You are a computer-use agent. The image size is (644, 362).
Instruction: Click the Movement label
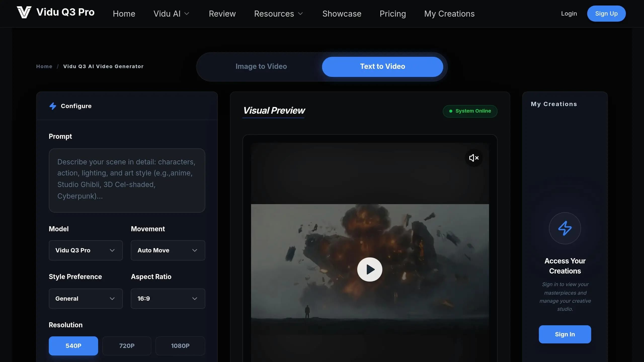tap(148, 229)
